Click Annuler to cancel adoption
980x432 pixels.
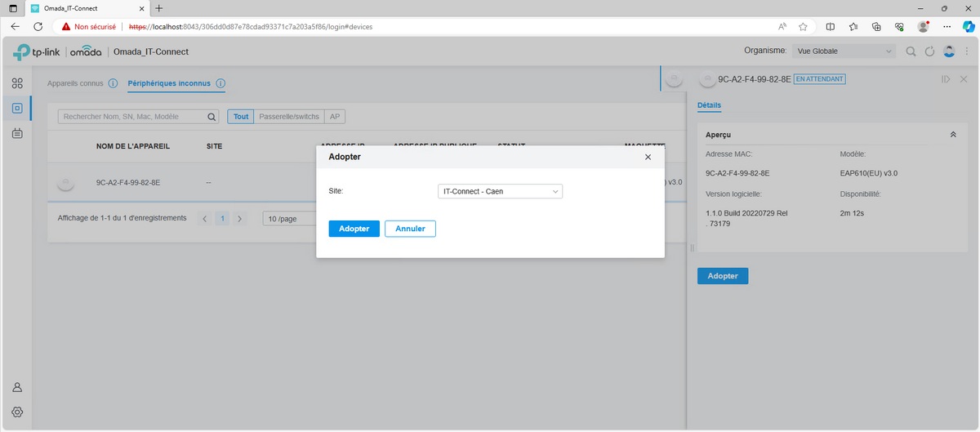click(x=410, y=229)
